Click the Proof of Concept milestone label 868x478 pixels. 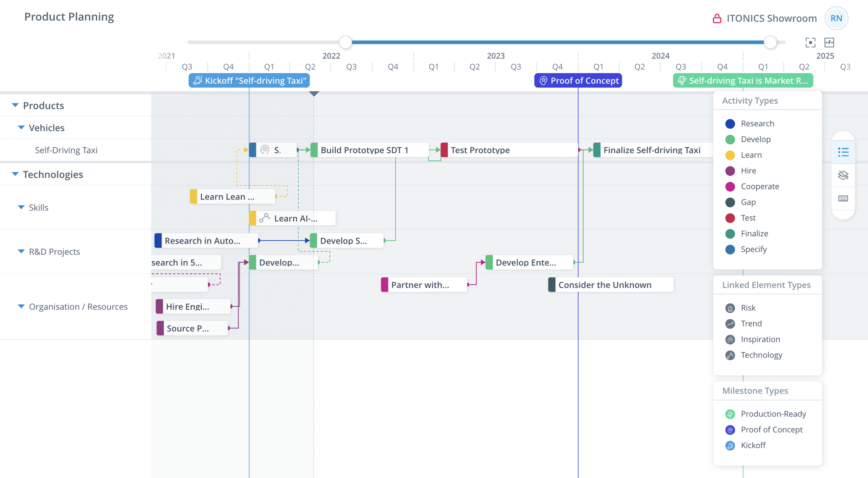click(578, 80)
